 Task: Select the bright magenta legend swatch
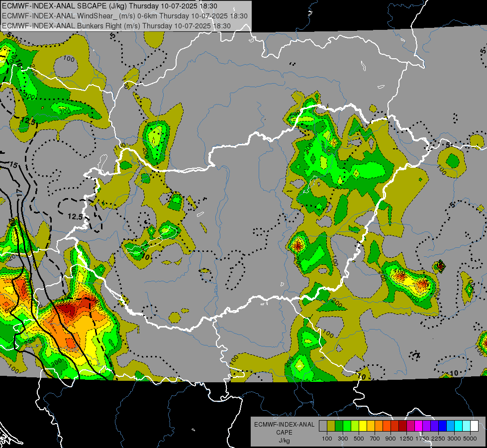(419, 426)
